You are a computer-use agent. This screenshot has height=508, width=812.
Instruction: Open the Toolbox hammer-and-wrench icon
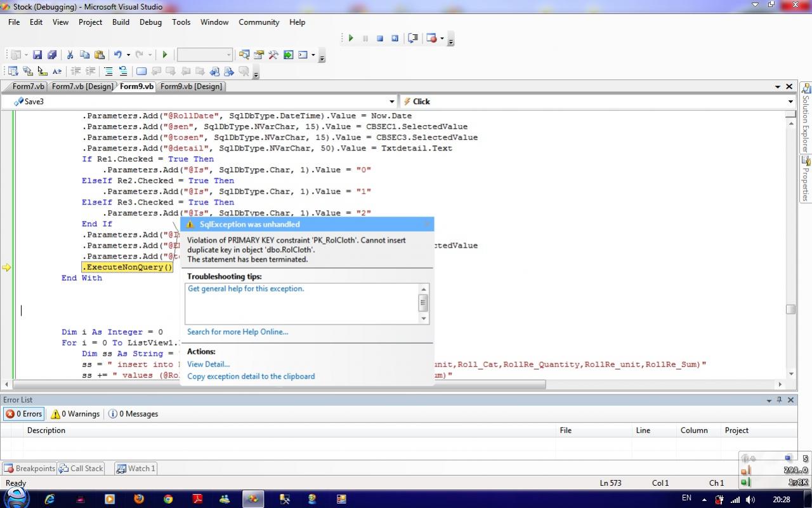coord(273,55)
